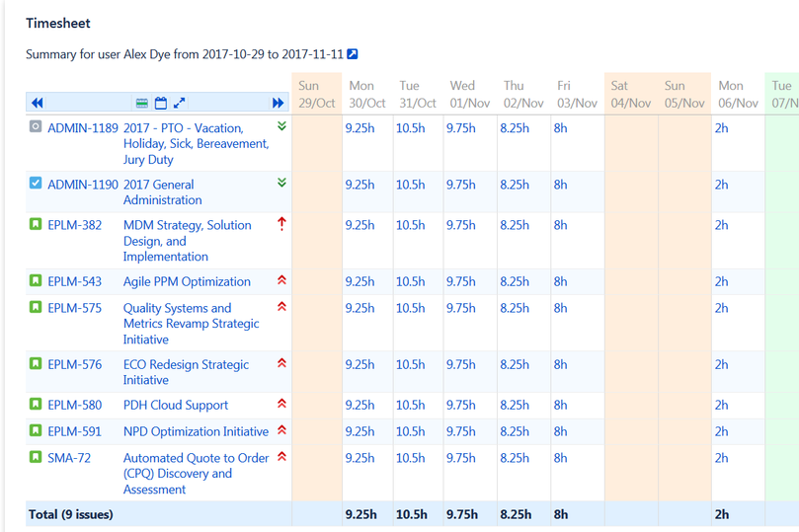Click the green epic icon for SMA-72
This screenshot has width=799, height=532.
point(36,457)
